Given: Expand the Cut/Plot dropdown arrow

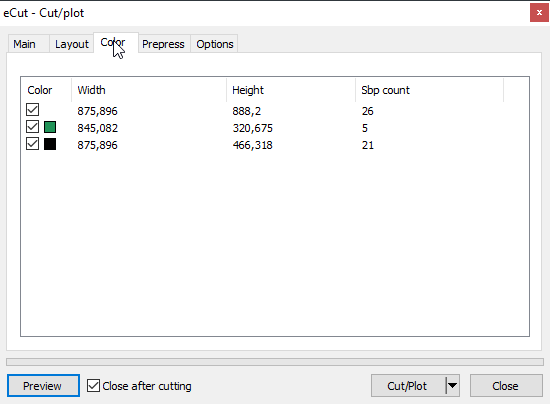Looking at the screenshot, I should coord(452,386).
